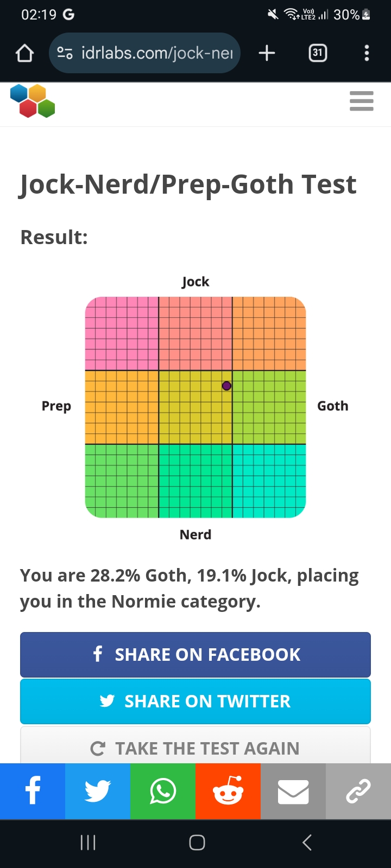Open a new tab with plus icon
391x868 pixels.
point(267,53)
